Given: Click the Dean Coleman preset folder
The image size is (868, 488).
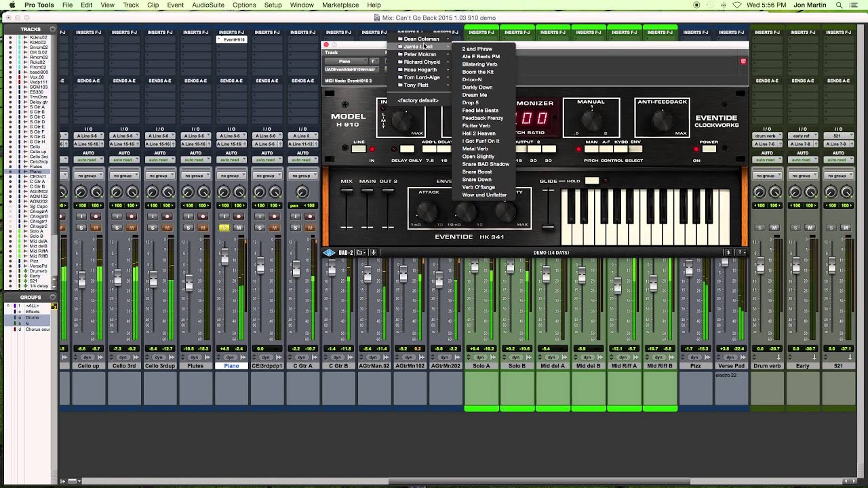Looking at the screenshot, I should [421, 39].
